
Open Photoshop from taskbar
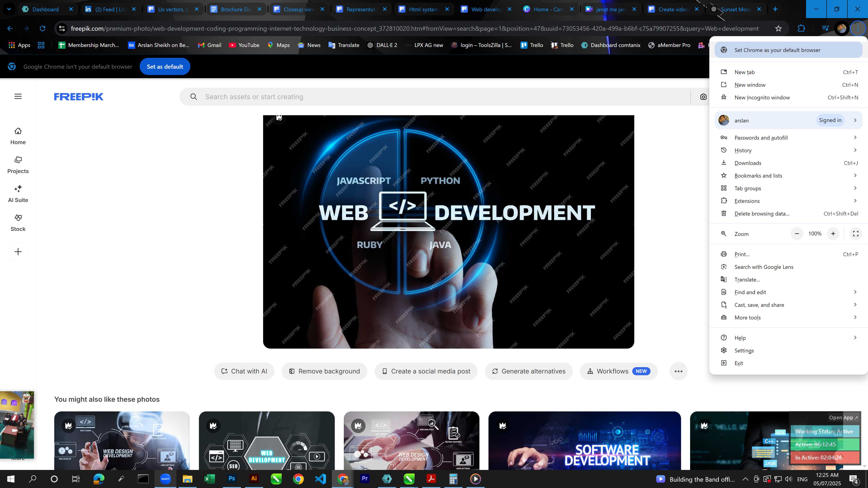click(231, 479)
